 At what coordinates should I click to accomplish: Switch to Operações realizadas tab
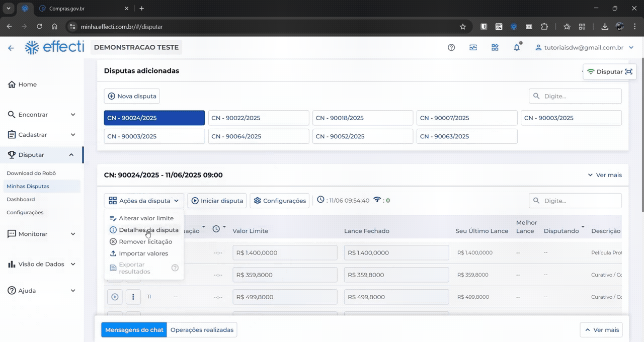[202, 330]
